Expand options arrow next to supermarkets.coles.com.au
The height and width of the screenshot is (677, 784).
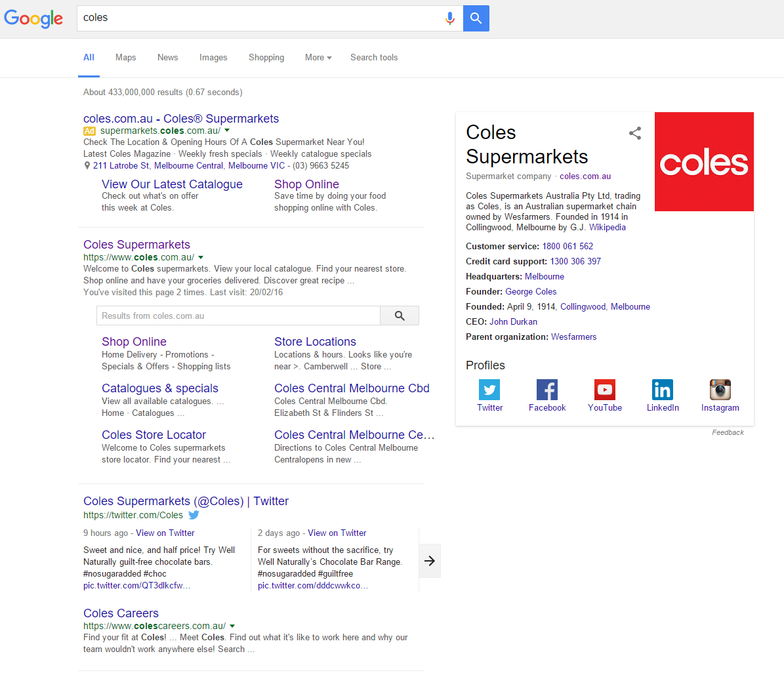click(x=227, y=131)
